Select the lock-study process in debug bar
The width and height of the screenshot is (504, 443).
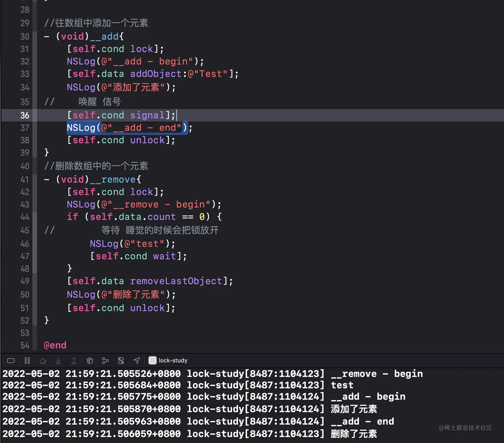(168, 360)
